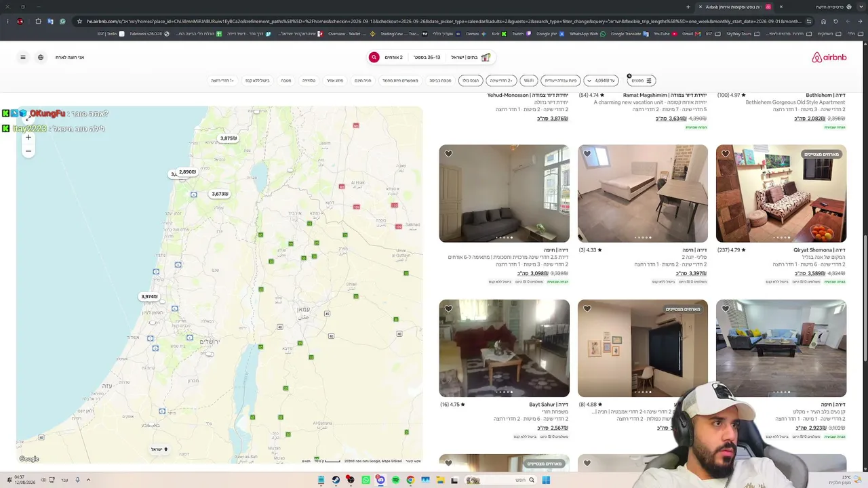
Task: Toggle the kitchen filter chip
Action: coord(286,81)
